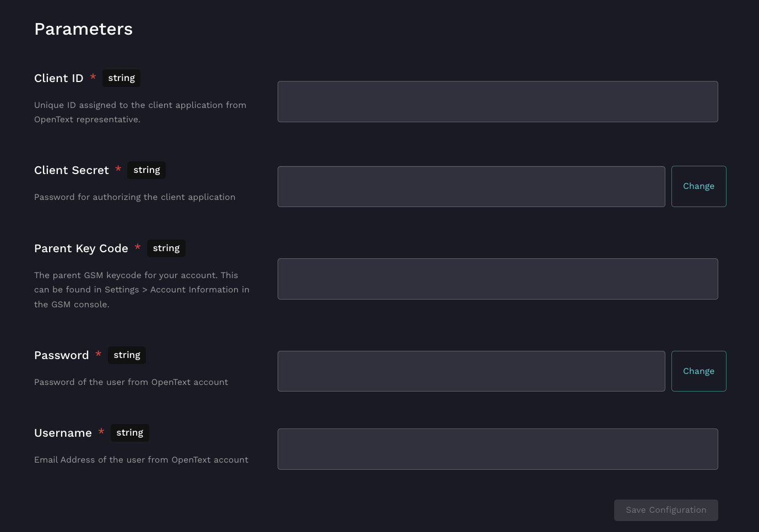Click the string badge beside Client Secret
759x532 pixels.
click(x=147, y=170)
